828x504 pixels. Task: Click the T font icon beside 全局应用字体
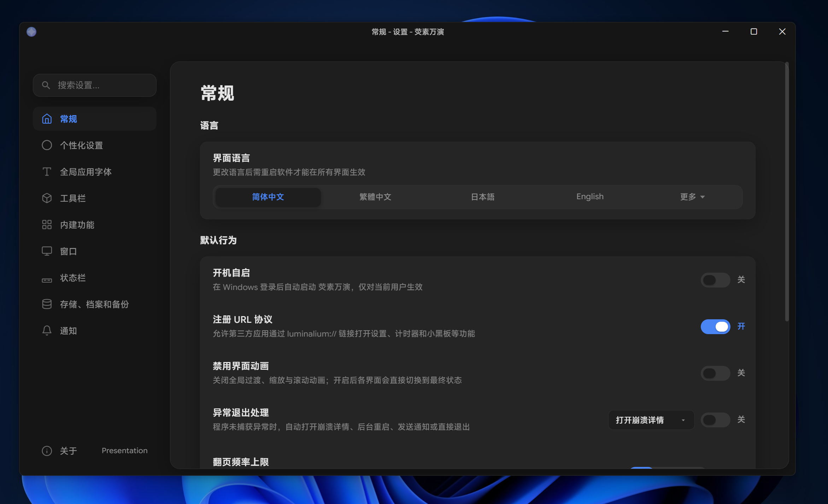(47, 172)
